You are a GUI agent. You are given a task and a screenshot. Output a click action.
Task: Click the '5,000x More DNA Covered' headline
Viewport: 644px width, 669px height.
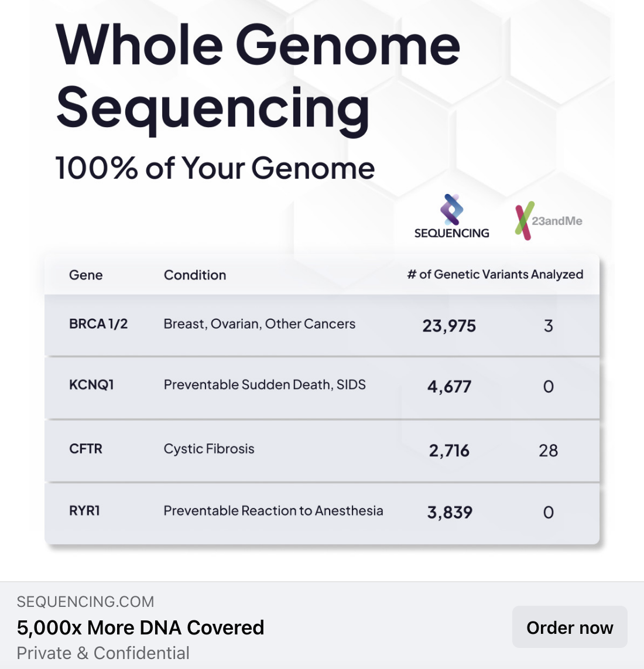point(141,627)
